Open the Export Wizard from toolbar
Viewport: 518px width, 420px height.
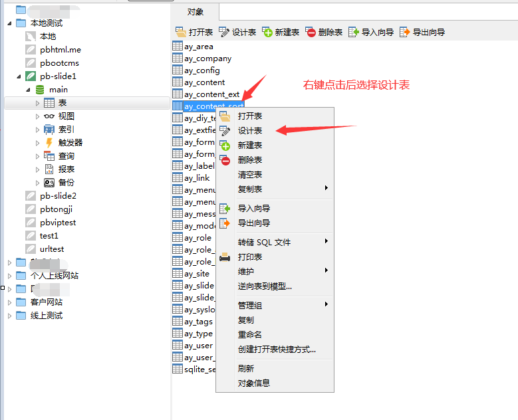(x=405, y=32)
